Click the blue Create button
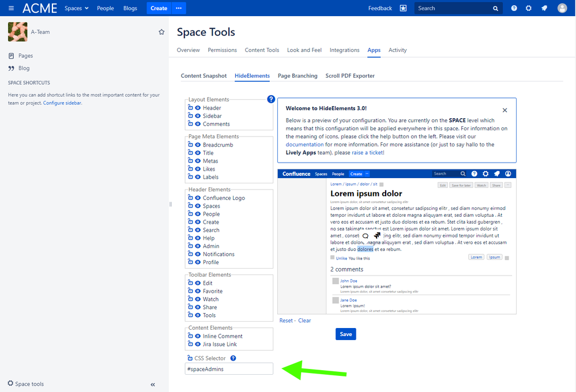 [x=159, y=8]
